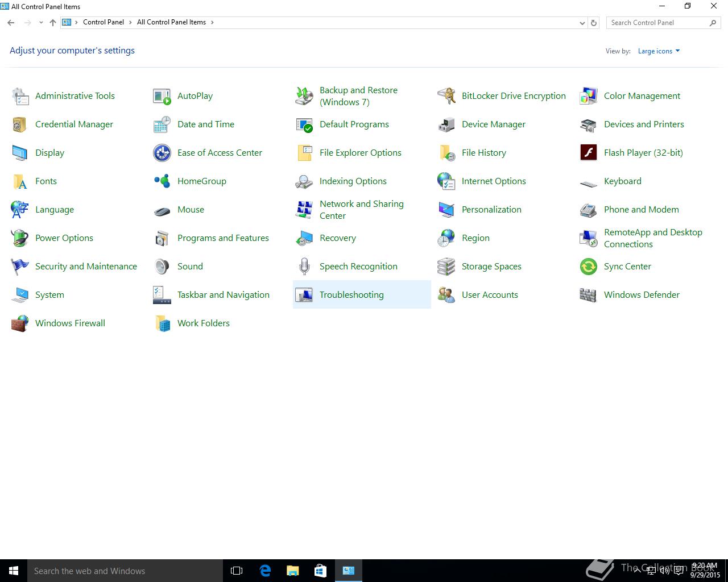This screenshot has height=582, width=728.
Task: Expand chevron after All Control Panel Items
Action: click(x=212, y=22)
